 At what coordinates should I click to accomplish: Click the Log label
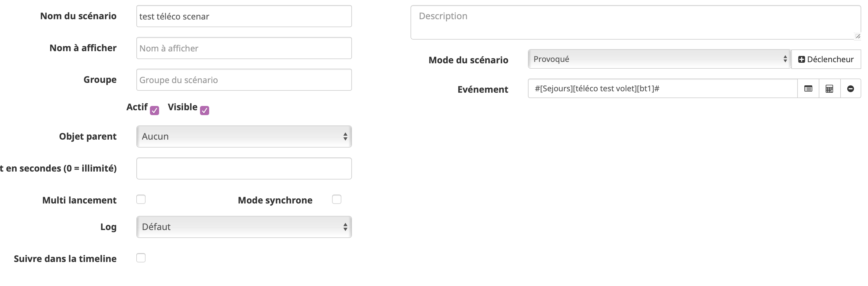[109, 227]
